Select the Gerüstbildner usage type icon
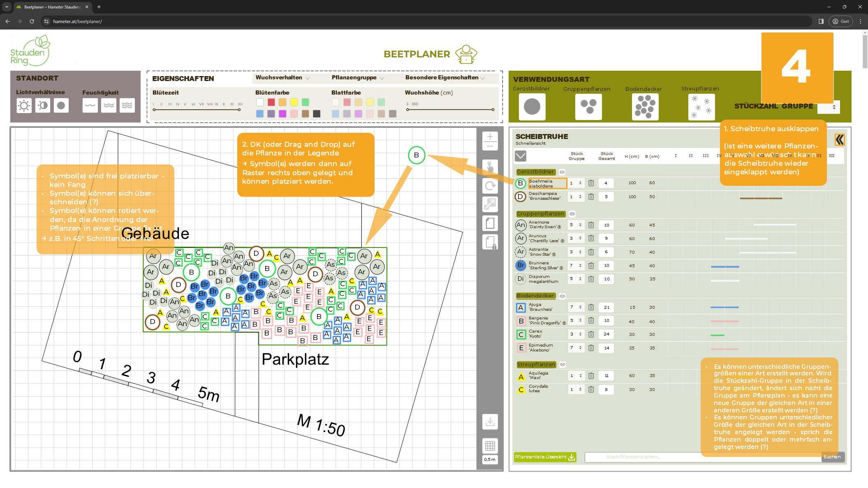This screenshot has height=488, width=868. 532,107
